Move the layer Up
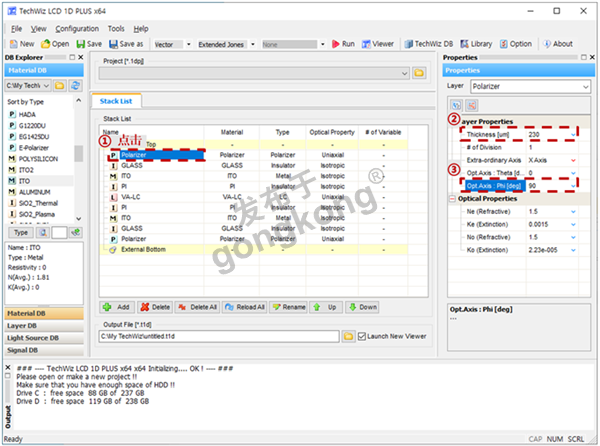The height and width of the screenshot is (446, 600). 326,307
